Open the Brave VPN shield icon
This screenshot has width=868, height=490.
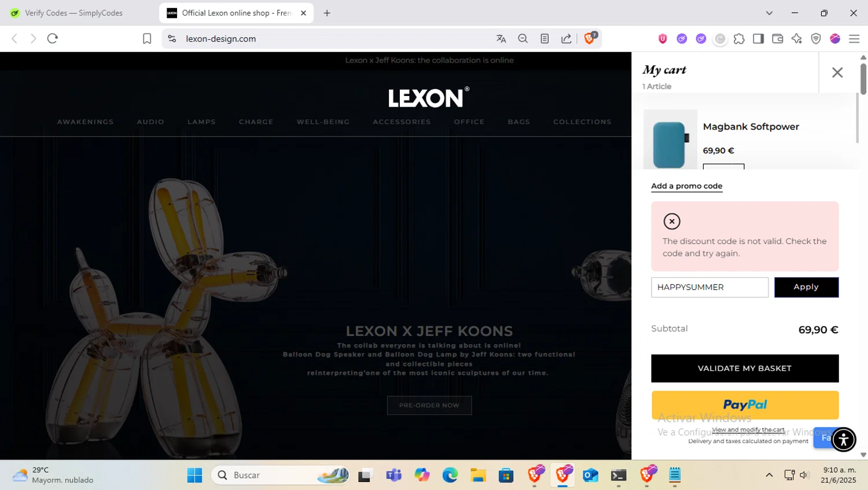coord(816,39)
